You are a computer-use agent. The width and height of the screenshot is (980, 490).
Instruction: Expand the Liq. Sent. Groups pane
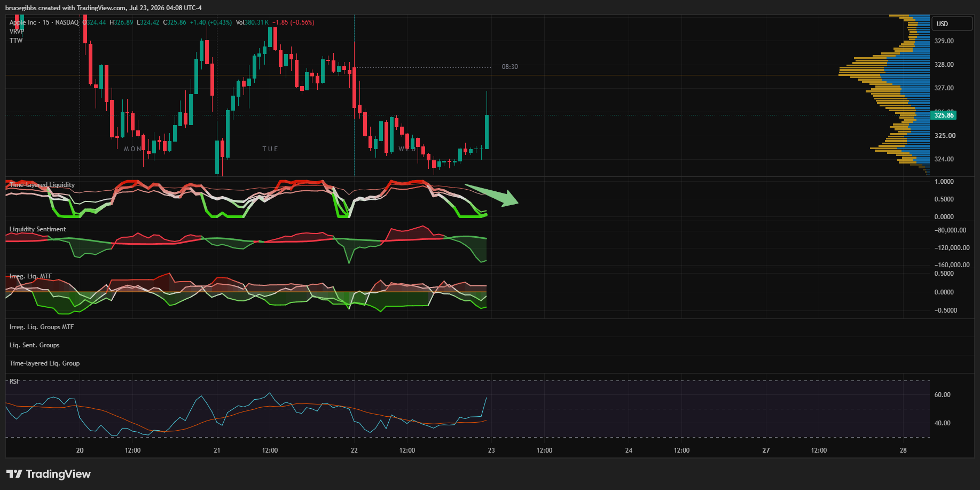coord(35,345)
